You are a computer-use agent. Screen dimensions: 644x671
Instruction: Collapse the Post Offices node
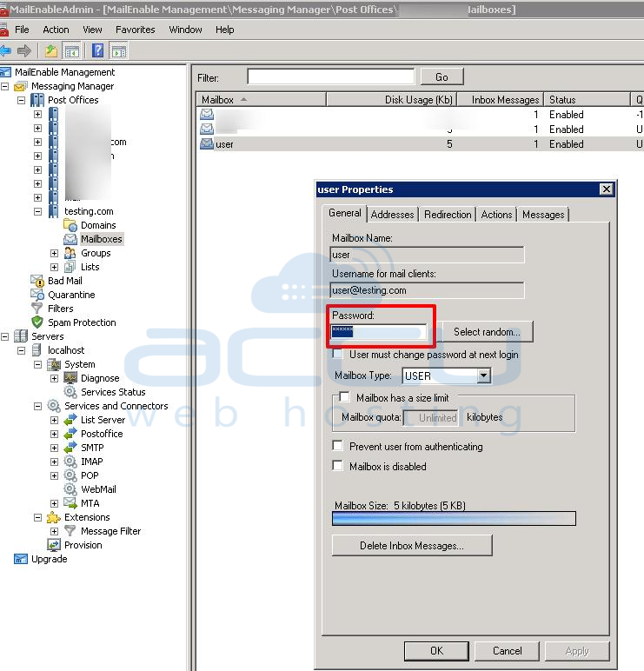[21, 100]
